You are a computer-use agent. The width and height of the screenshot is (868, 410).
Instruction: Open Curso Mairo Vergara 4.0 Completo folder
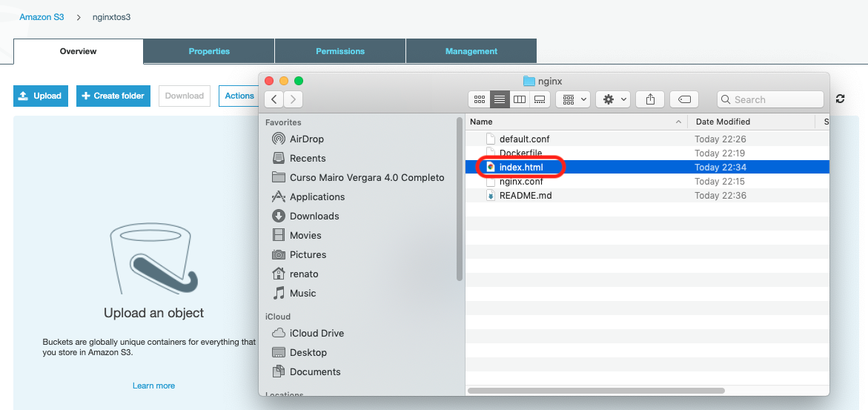point(359,177)
